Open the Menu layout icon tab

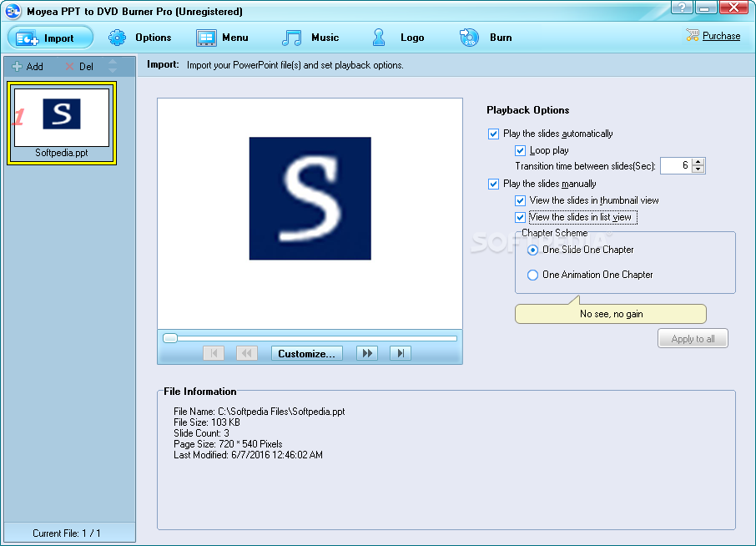(206, 38)
